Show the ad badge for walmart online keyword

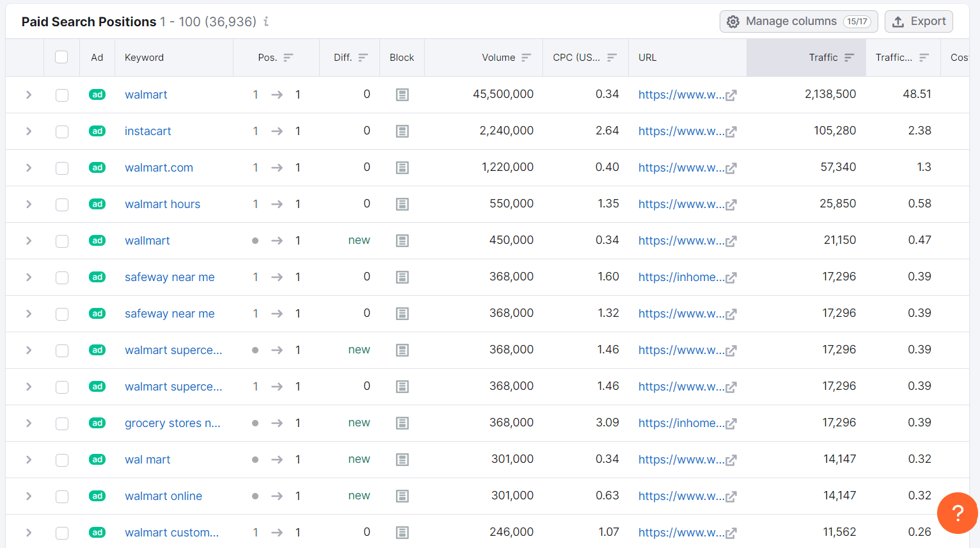[97, 496]
